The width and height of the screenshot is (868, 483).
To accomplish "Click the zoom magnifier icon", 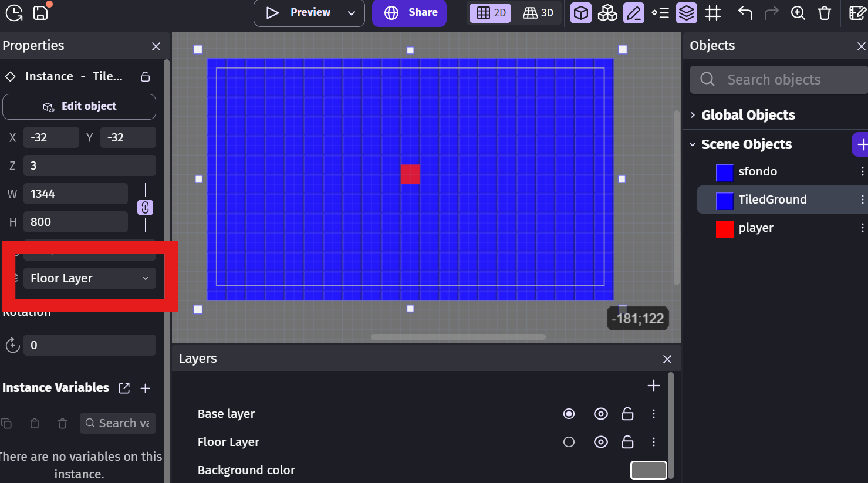I will [798, 13].
